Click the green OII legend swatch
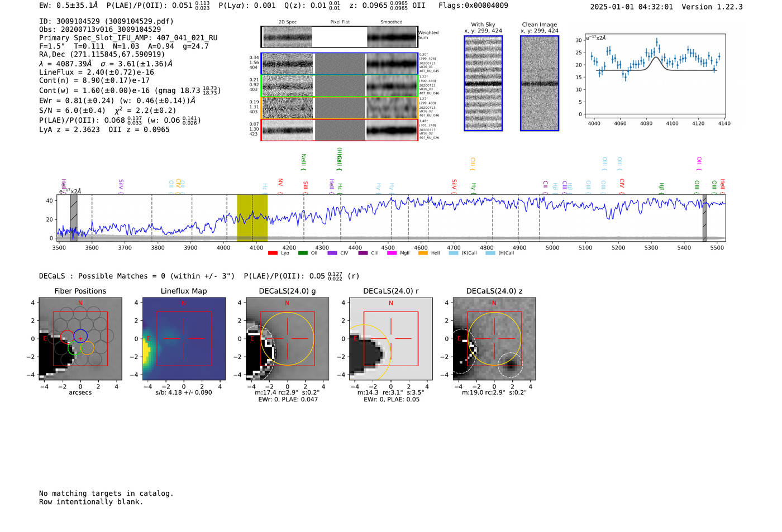Screen dimensions: 782x532 (x=303, y=253)
